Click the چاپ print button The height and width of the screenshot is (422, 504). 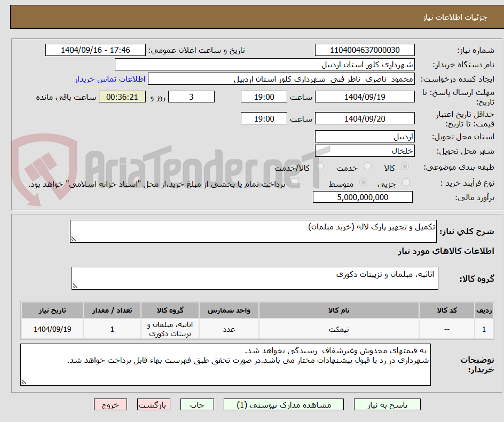[x=197, y=404]
